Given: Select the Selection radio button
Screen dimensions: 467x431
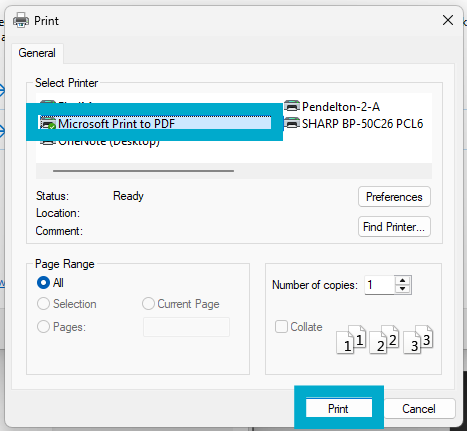Looking at the screenshot, I should (43, 304).
